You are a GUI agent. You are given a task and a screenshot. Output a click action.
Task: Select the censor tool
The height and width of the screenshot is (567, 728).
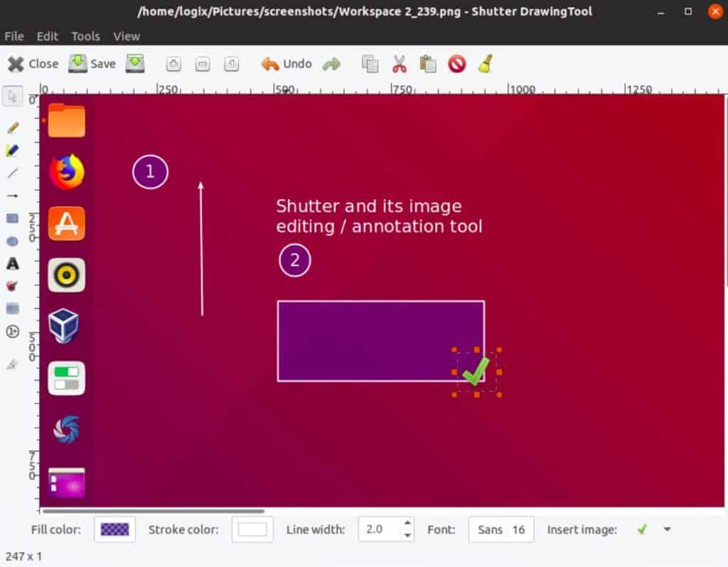tap(13, 286)
